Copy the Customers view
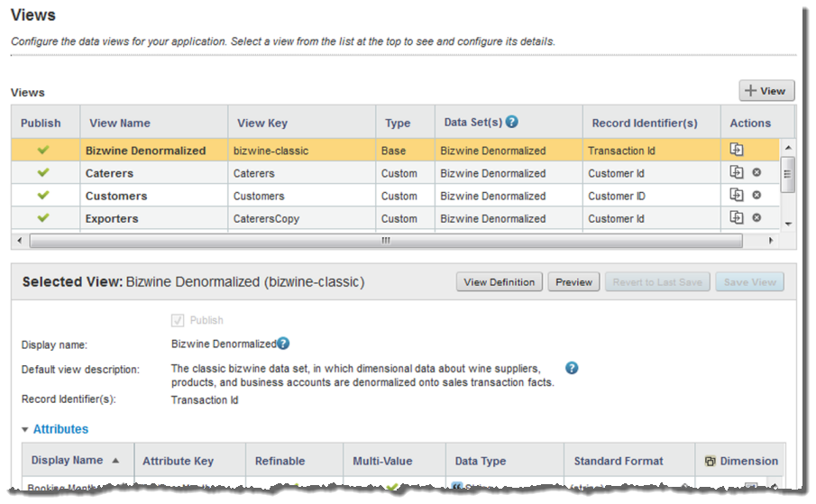This screenshot has height=504, width=816. 737,196
